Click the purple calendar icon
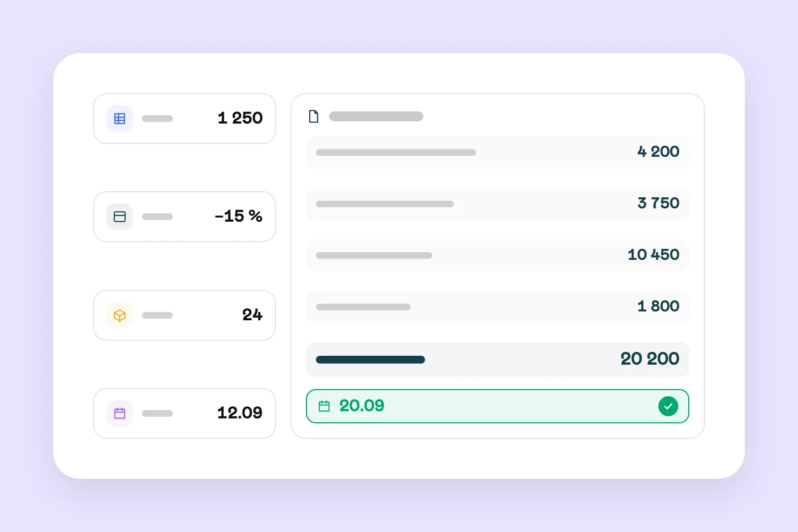Viewport: 798px width, 532px height. (x=120, y=413)
